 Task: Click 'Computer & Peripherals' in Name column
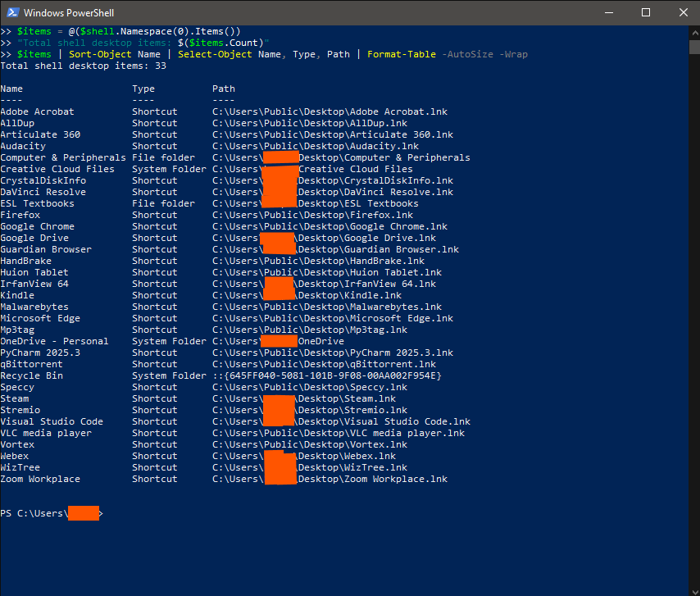pyautogui.click(x=63, y=157)
